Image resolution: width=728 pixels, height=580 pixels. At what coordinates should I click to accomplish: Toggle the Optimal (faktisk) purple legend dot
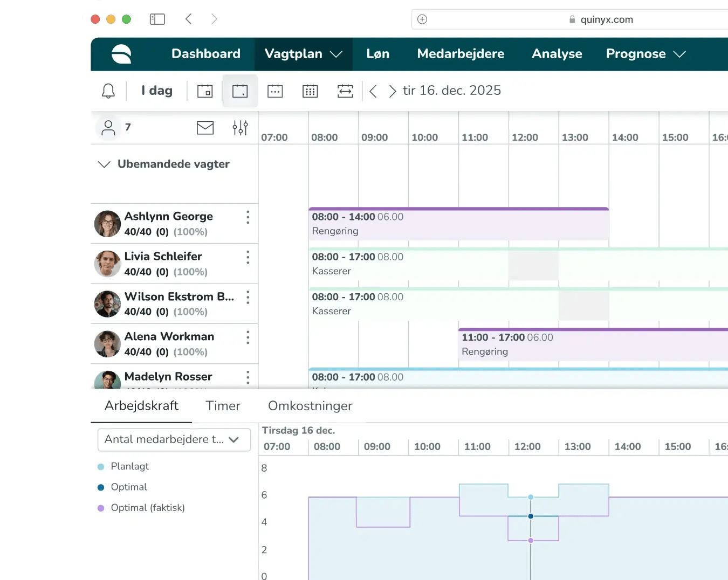click(101, 508)
